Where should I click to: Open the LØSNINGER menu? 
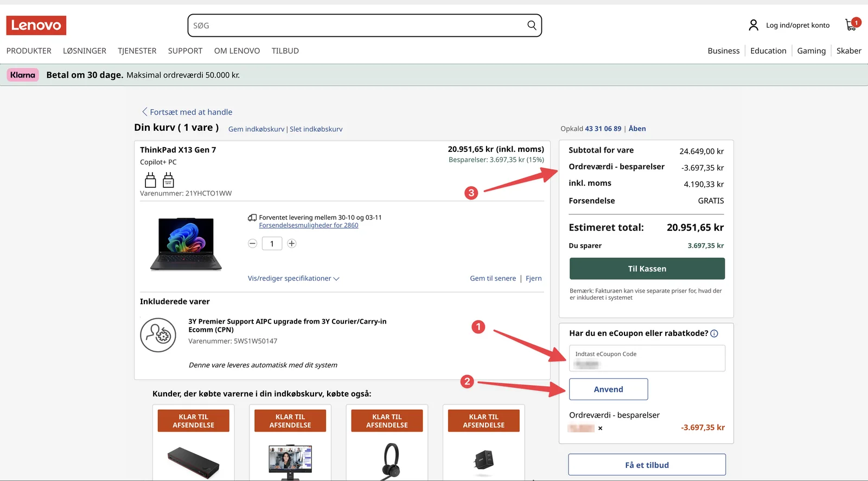click(85, 51)
